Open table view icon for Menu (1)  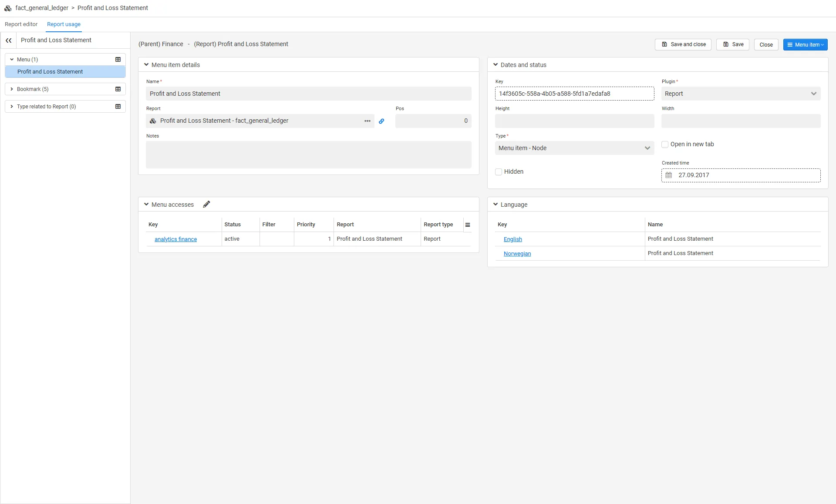pyautogui.click(x=118, y=60)
